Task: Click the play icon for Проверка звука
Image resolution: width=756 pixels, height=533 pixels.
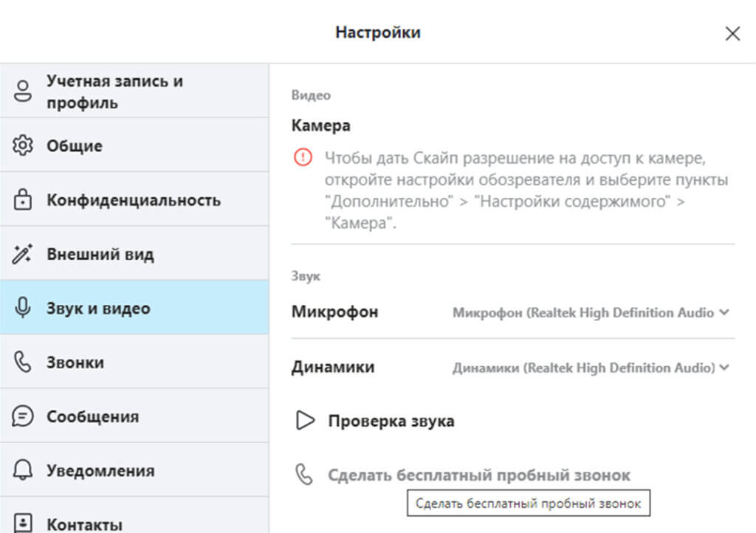Action: tap(304, 421)
